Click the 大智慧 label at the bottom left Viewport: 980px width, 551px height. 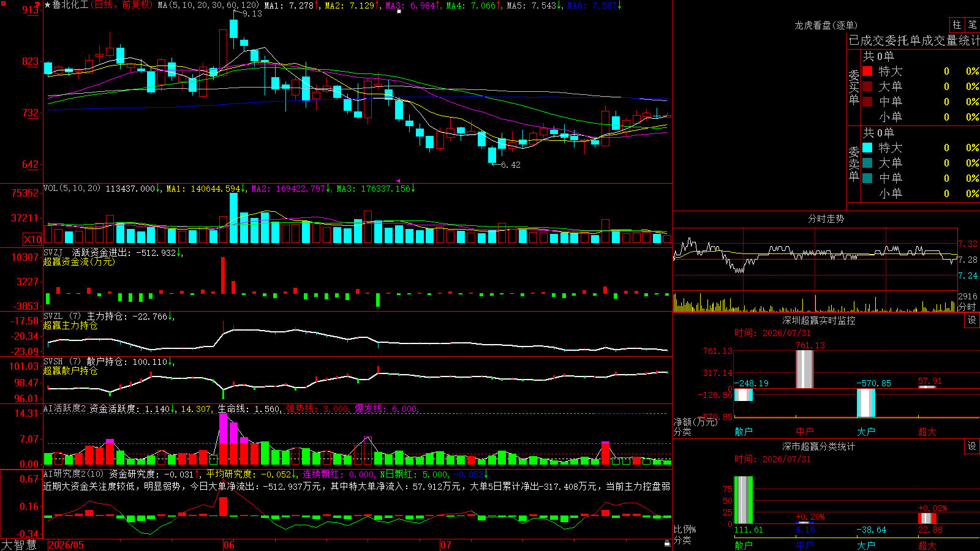[19, 544]
